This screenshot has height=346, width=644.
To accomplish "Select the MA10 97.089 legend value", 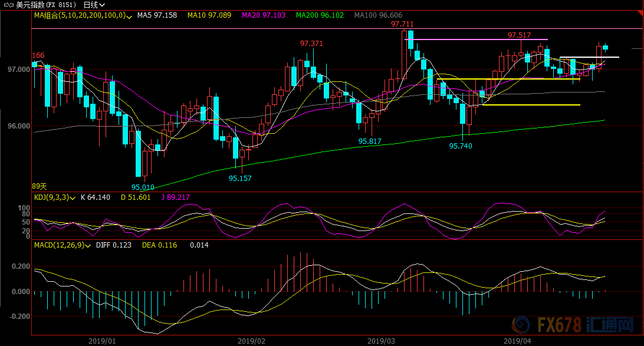I will 209,15.
